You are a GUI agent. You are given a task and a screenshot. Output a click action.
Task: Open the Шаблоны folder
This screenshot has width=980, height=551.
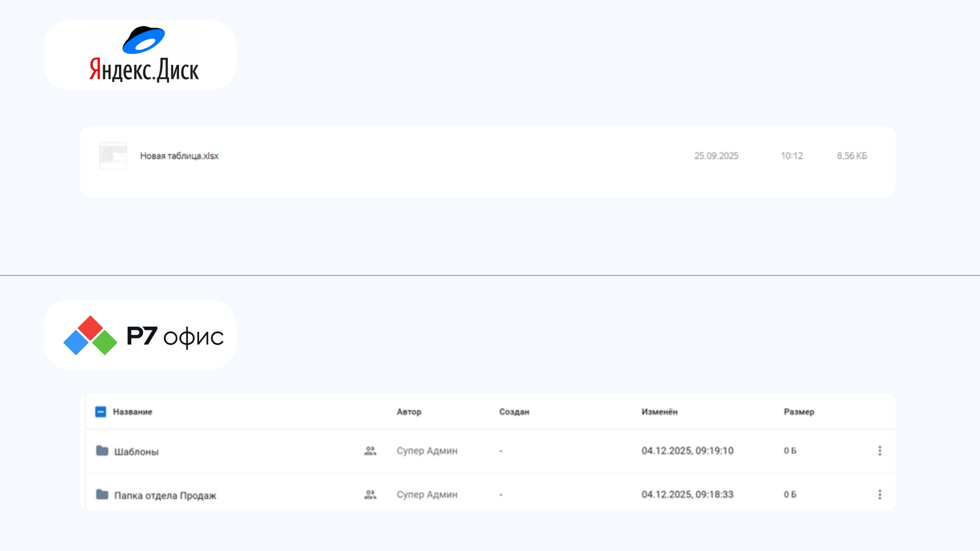coord(136,451)
